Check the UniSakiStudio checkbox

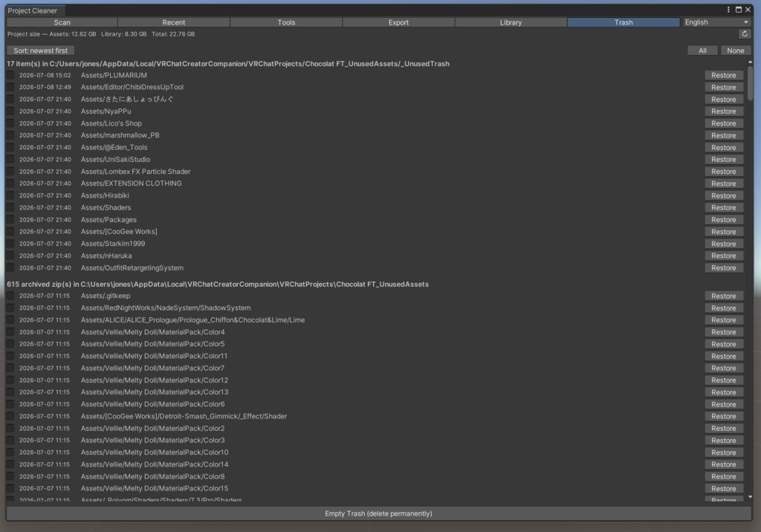[10, 159]
